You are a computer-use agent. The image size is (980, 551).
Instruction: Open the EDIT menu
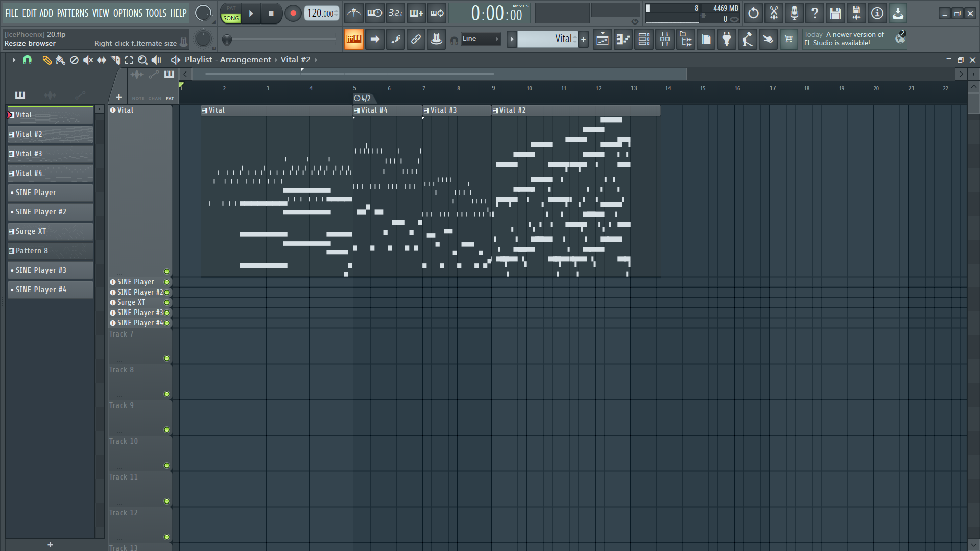(29, 13)
